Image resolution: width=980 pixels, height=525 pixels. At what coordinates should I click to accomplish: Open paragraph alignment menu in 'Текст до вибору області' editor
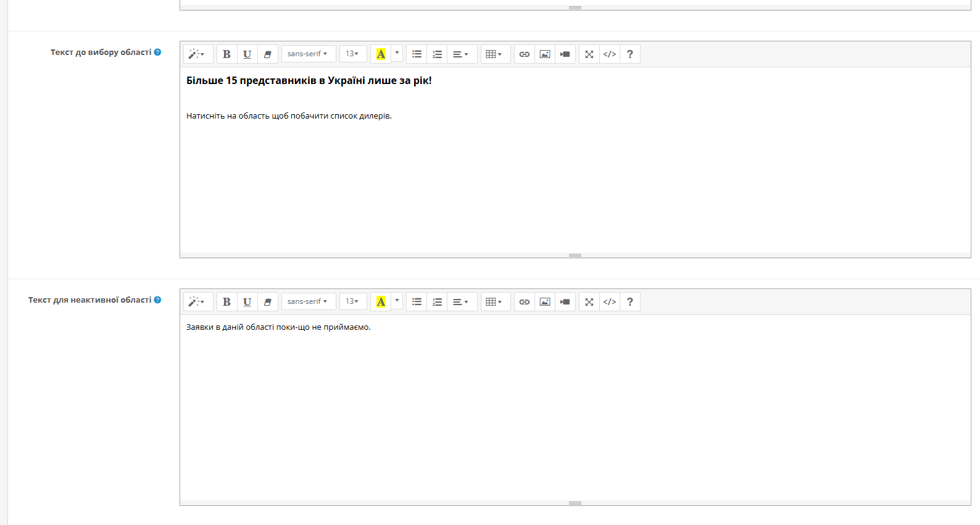tap(462, 54)
